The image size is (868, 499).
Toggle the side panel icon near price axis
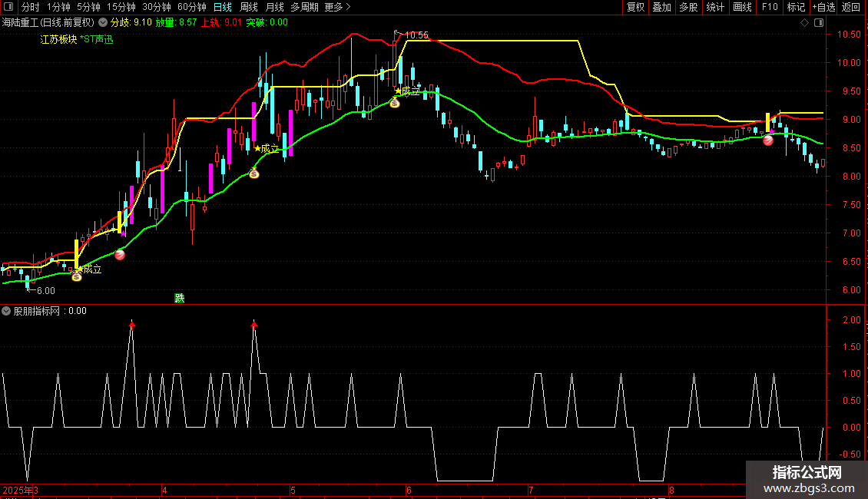(819, 22)
